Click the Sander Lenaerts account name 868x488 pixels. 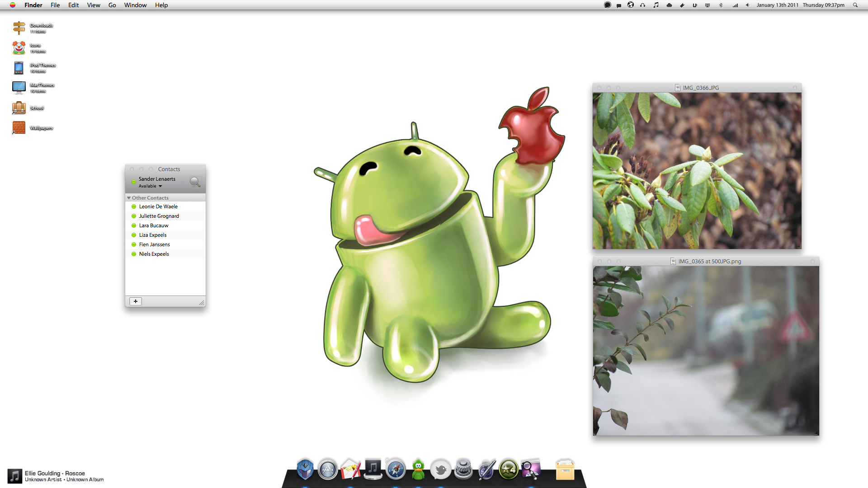click(157, 179)
